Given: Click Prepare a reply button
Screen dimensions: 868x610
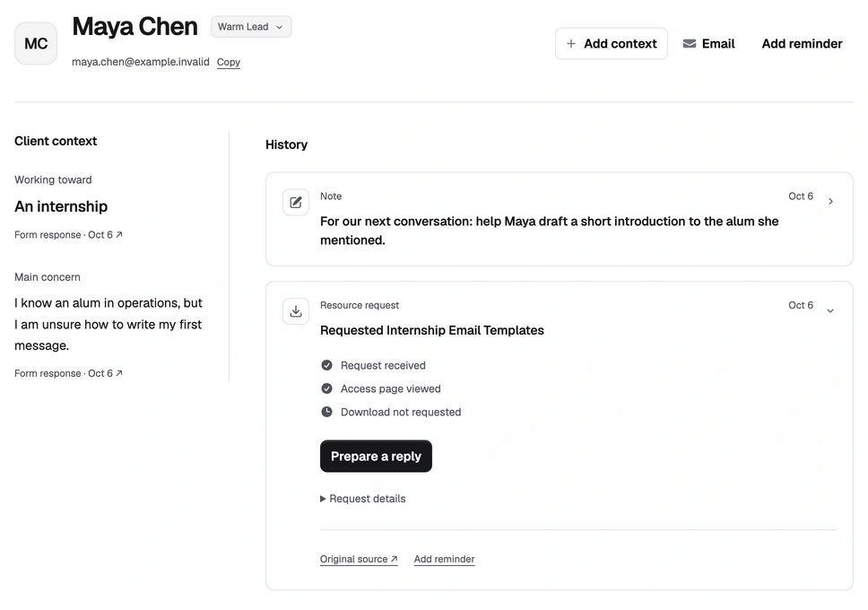Looking at the screenshot, I should (x=376, y=456).
